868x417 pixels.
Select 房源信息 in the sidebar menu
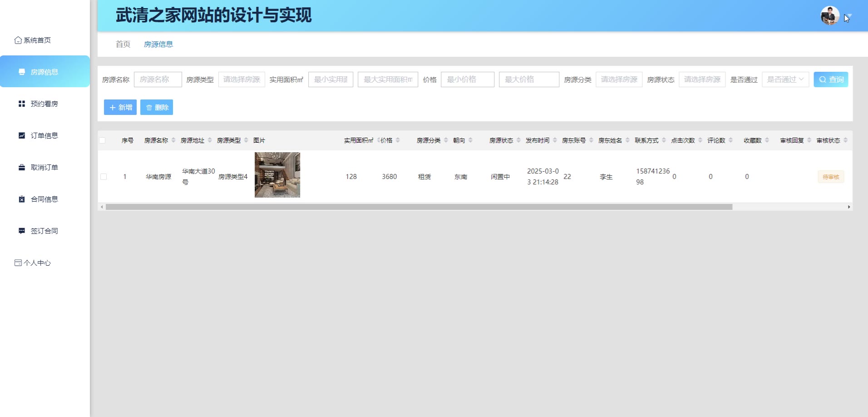pyautogui.click(x=44, y=72)
